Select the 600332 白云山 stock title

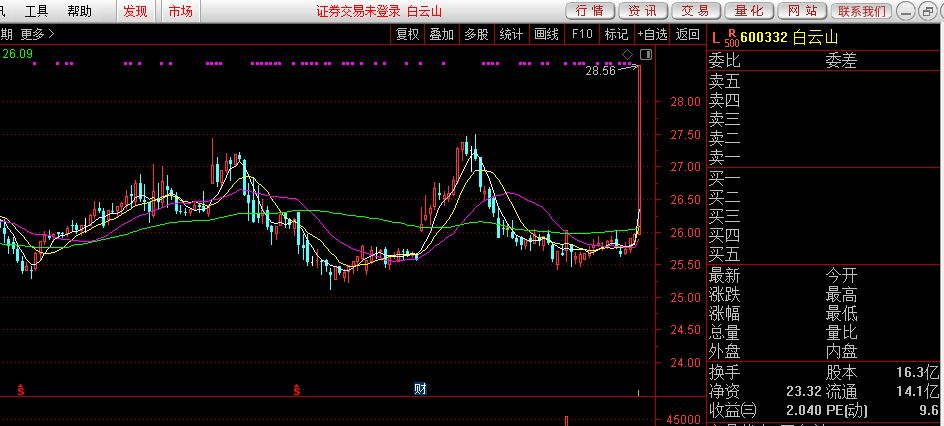tap(789, 37)
